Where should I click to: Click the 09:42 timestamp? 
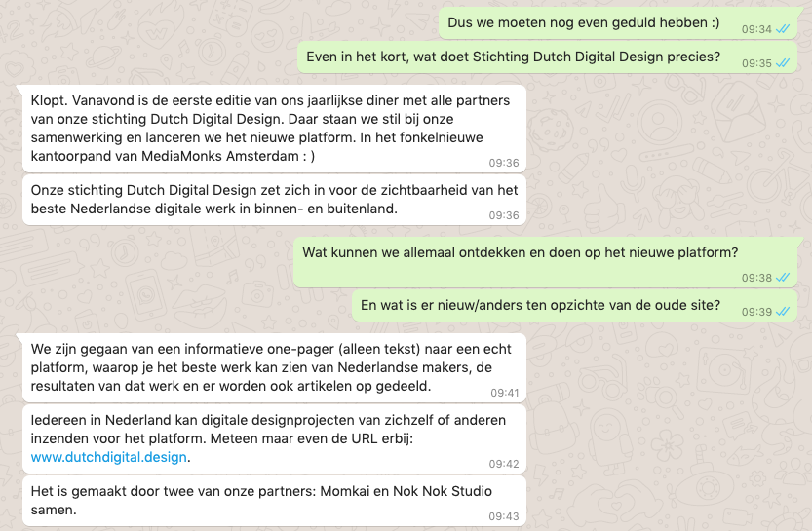504,464
